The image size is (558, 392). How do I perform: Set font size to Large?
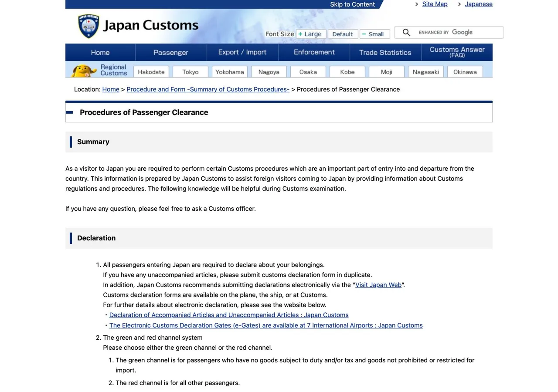point(311,34)
